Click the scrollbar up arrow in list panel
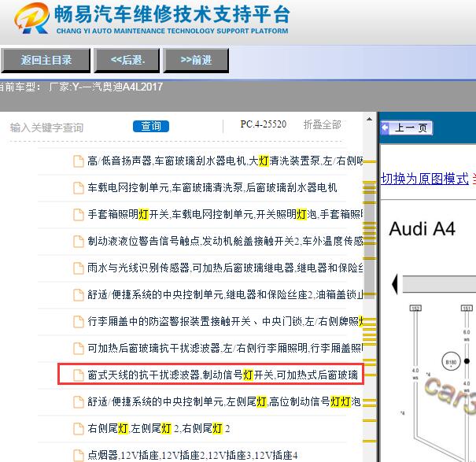 pos(369,119)
